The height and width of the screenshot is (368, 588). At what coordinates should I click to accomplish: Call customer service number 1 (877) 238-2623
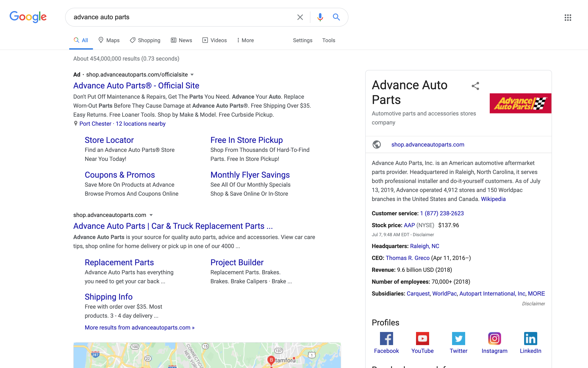click(442, 213)
